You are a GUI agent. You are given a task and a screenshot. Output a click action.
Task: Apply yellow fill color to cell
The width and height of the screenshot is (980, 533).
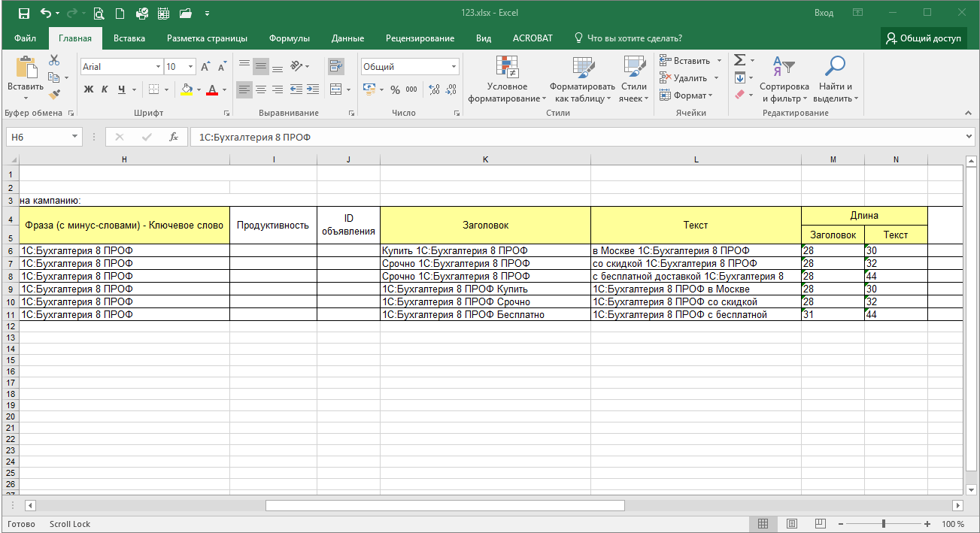tap(187, 89)
